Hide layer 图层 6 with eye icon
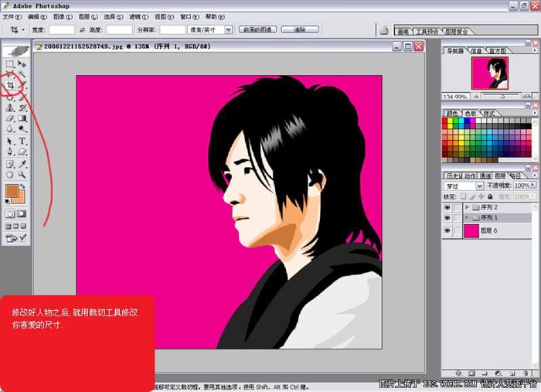This screenshot has width=541, height=392. tap(447, 230)
